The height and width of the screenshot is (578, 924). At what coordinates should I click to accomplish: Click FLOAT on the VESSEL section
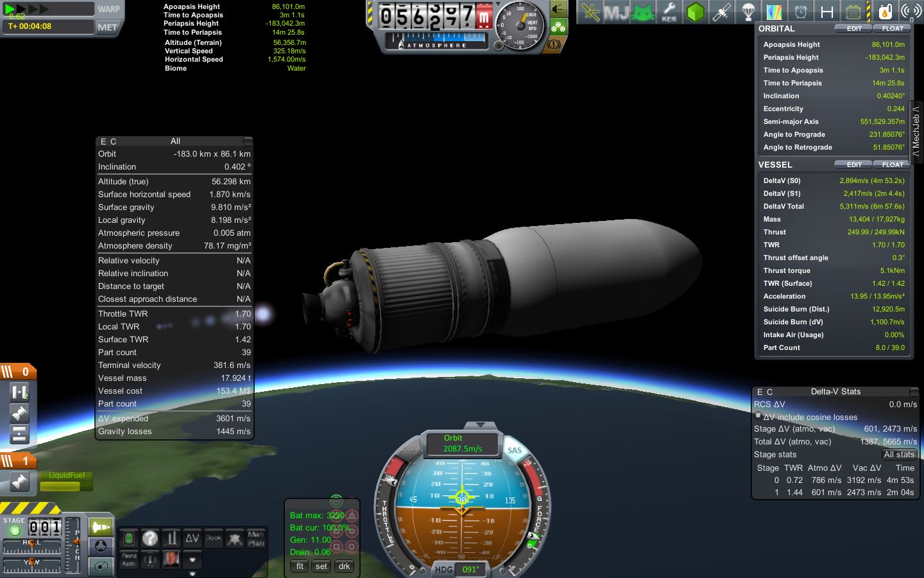[893, 164]
